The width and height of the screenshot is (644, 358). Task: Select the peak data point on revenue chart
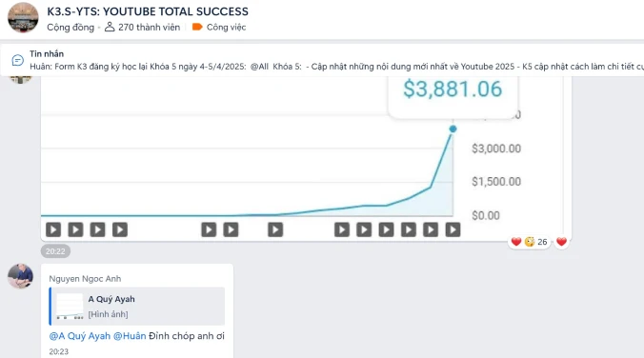click(453, 129)
